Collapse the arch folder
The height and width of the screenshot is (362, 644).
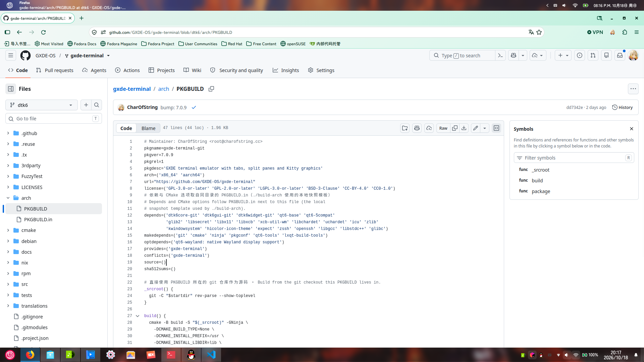[8, 198]
